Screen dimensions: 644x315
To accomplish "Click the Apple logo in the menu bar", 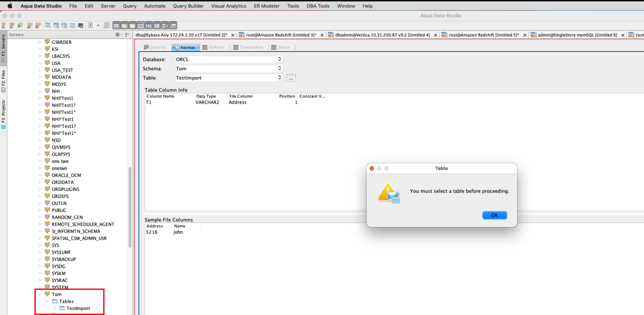I will point(10,6).
